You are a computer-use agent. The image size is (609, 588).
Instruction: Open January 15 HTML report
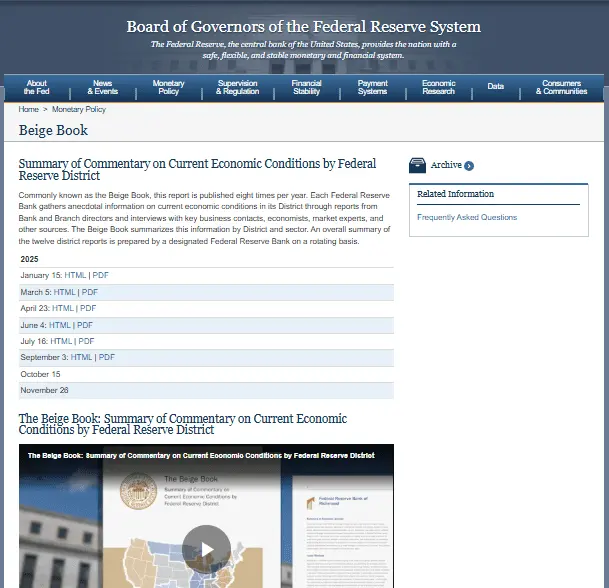pos(75,275)
